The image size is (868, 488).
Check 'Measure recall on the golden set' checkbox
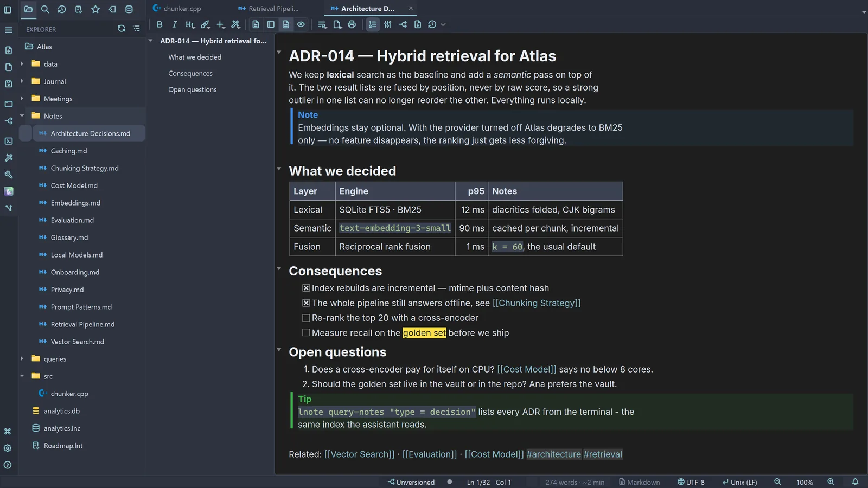click(x=306, y=333)
